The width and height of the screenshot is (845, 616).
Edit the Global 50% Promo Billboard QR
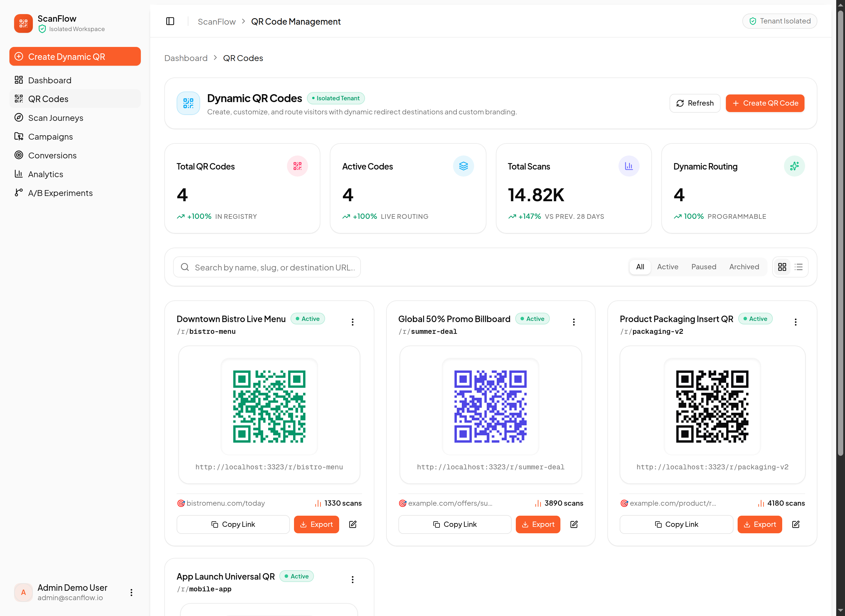574,525
